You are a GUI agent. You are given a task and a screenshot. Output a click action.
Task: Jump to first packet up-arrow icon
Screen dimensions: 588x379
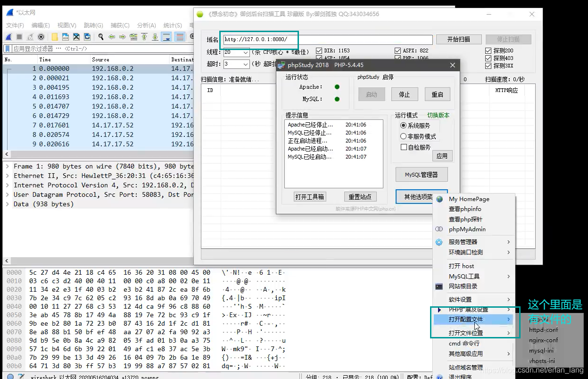click(144, 37)
